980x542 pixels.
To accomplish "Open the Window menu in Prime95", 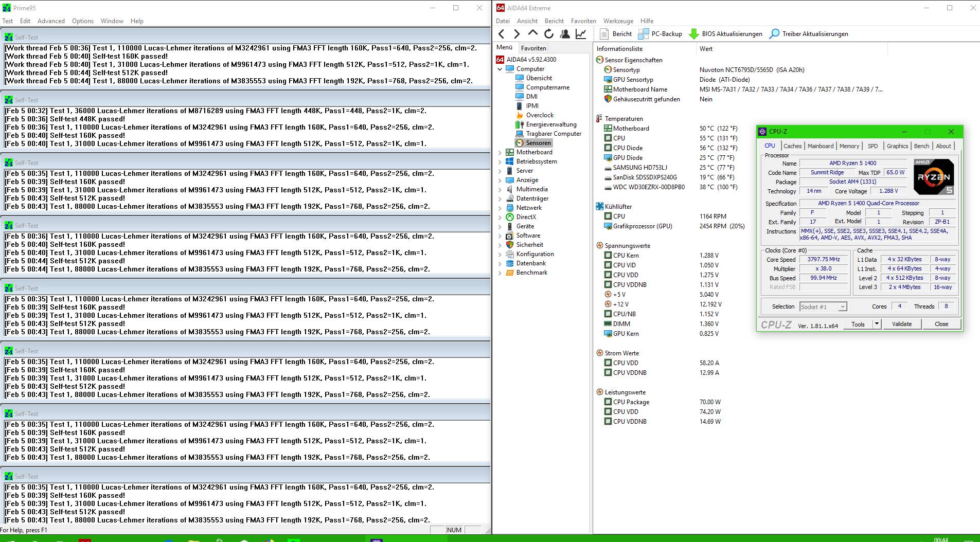I will [112, 21].
